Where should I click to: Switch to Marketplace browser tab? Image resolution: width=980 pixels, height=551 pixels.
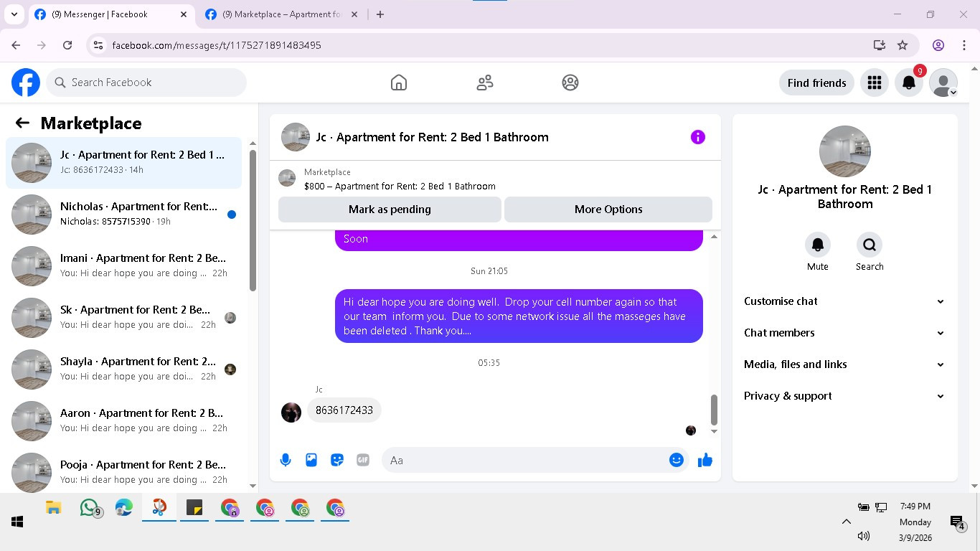(x=281, y=14)
